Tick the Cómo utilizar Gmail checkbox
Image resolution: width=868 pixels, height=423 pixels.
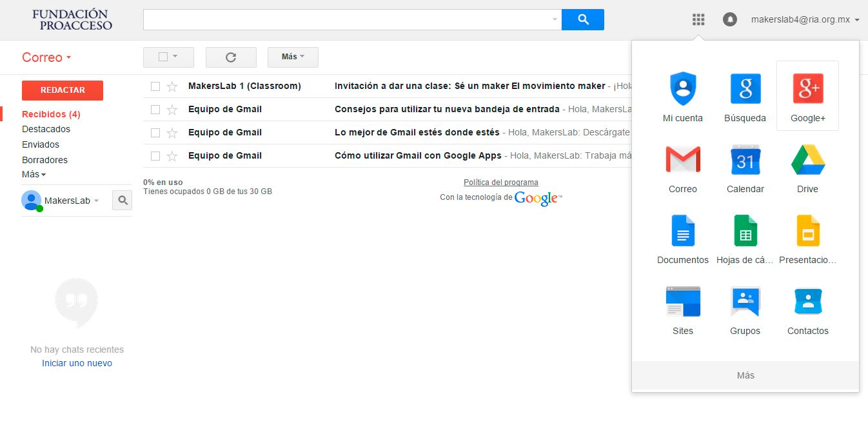coord(155,156)
